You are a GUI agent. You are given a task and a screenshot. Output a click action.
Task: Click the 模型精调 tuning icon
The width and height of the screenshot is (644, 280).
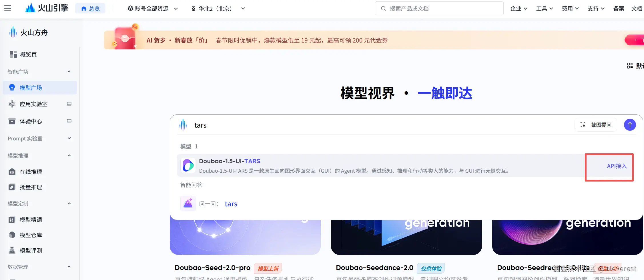12,219
